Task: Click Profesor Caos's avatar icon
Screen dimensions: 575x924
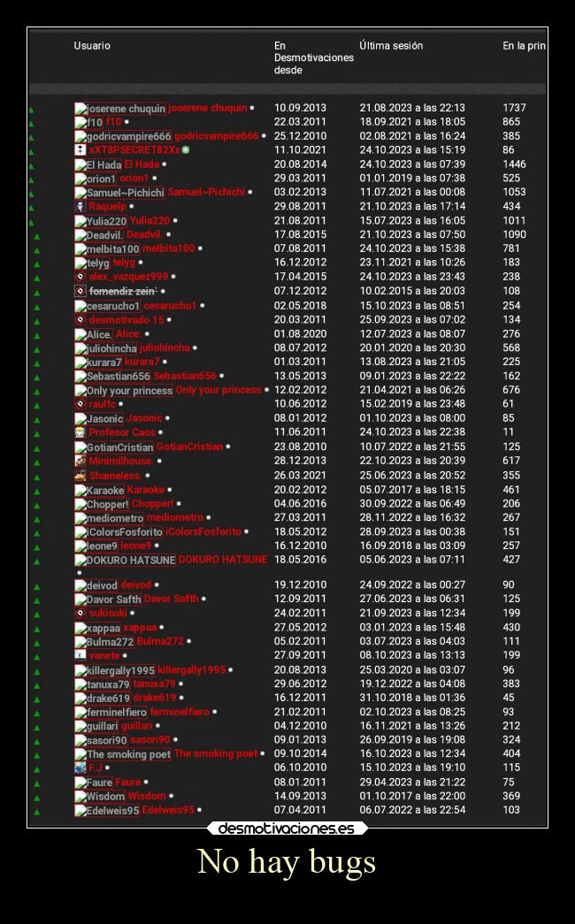Action: (x=80, y=432)
